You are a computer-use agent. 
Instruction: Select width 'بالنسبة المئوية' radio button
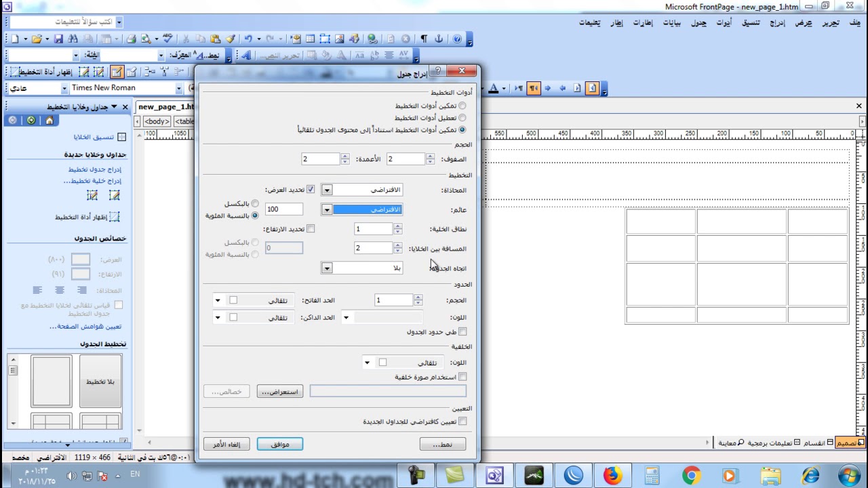tap(255, 216)
